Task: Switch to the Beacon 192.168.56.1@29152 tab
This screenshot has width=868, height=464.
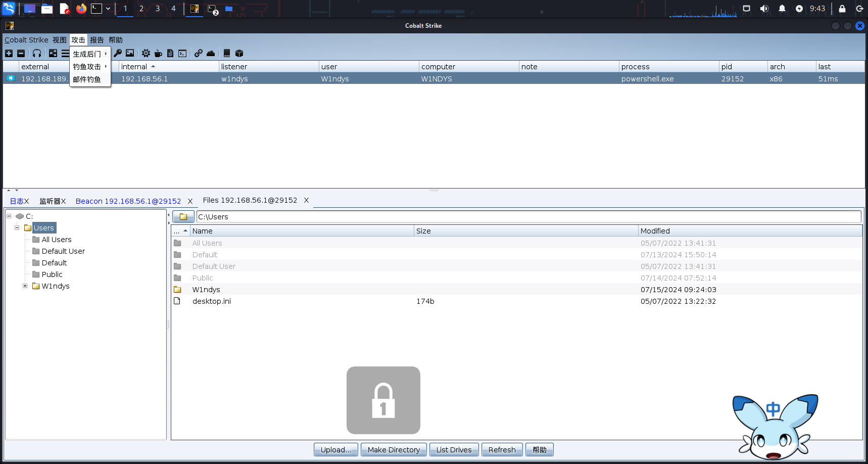Action: tap(128, 201)
